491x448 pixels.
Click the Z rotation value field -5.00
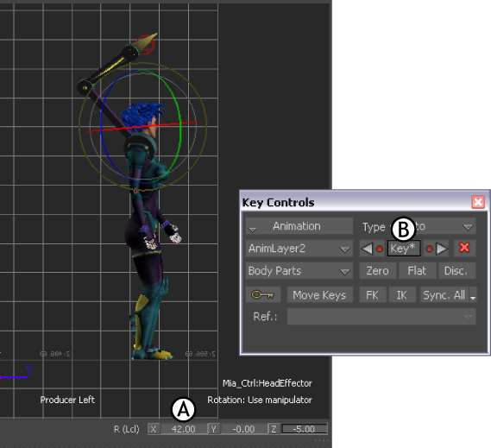[305, 429]
